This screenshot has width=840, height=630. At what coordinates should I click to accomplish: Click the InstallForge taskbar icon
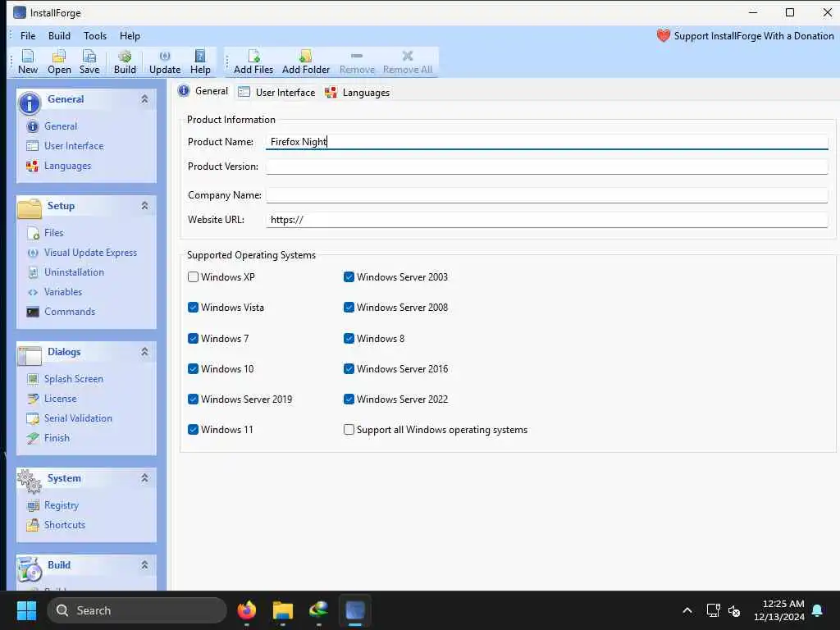(354, 610)
